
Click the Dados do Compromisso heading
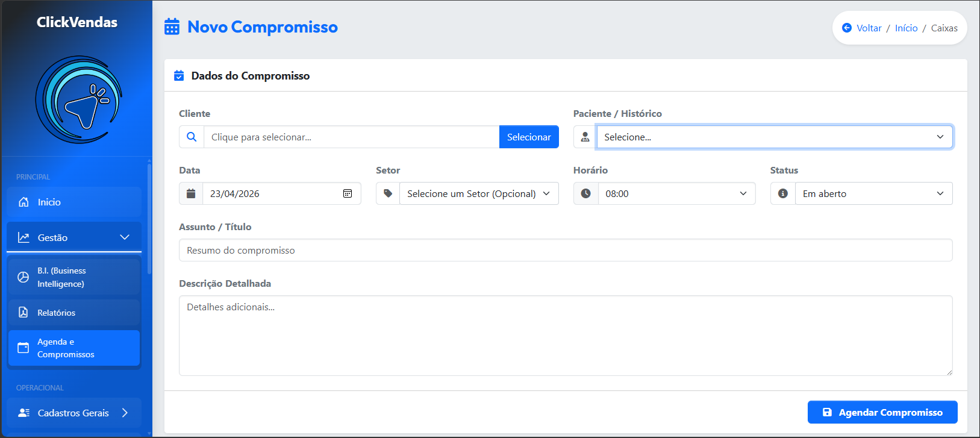click(251, 75)
